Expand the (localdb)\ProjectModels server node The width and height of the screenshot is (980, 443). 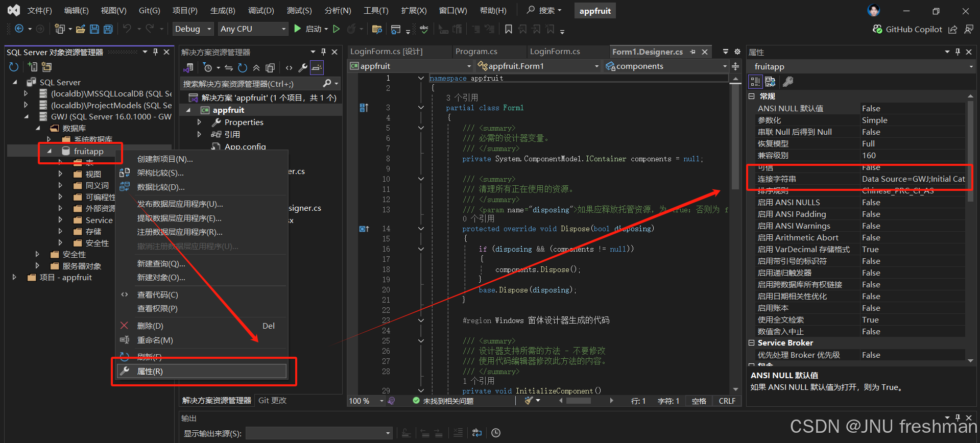26,105
